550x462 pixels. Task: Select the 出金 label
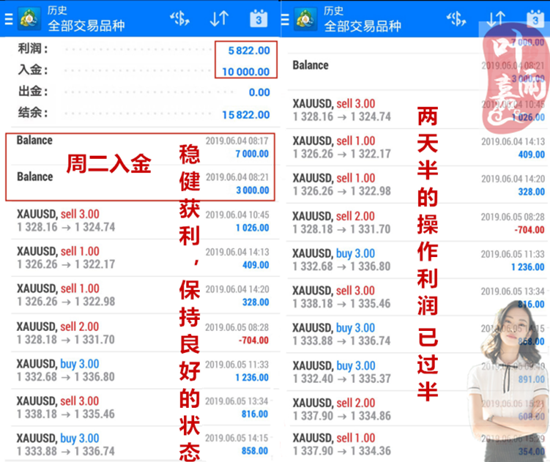coord(33,91)
